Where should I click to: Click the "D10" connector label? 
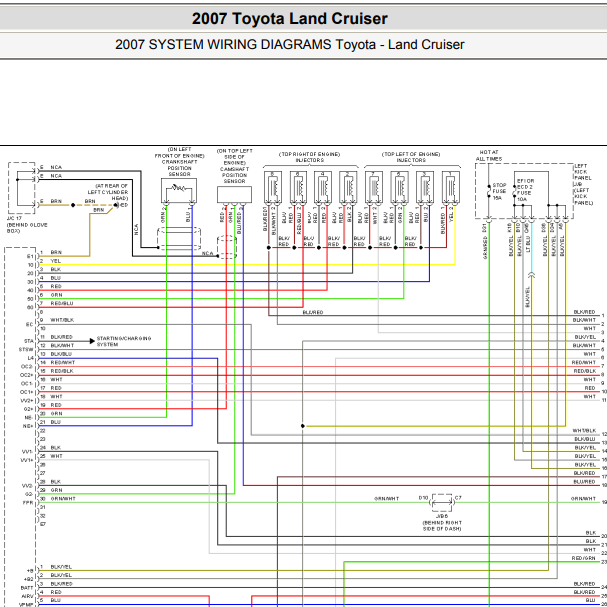(x=424, y=498)
